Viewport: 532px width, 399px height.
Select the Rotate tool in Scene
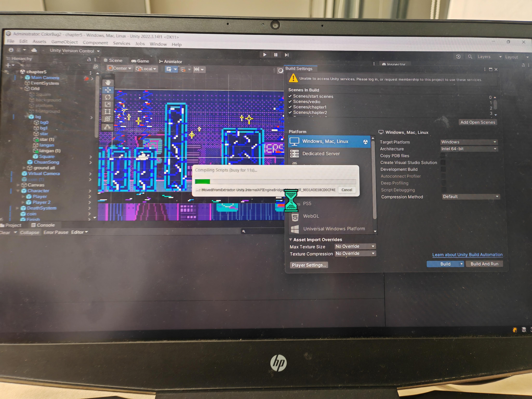click(108, 97)
